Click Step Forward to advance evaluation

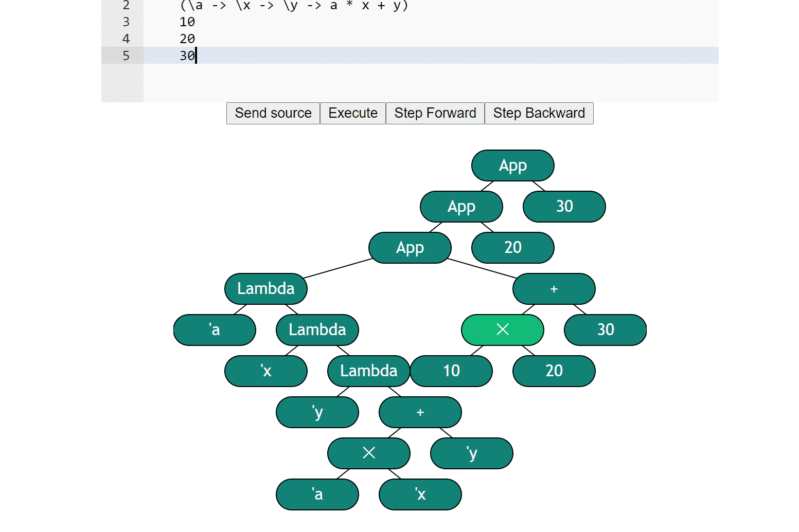tap(435, 113)
